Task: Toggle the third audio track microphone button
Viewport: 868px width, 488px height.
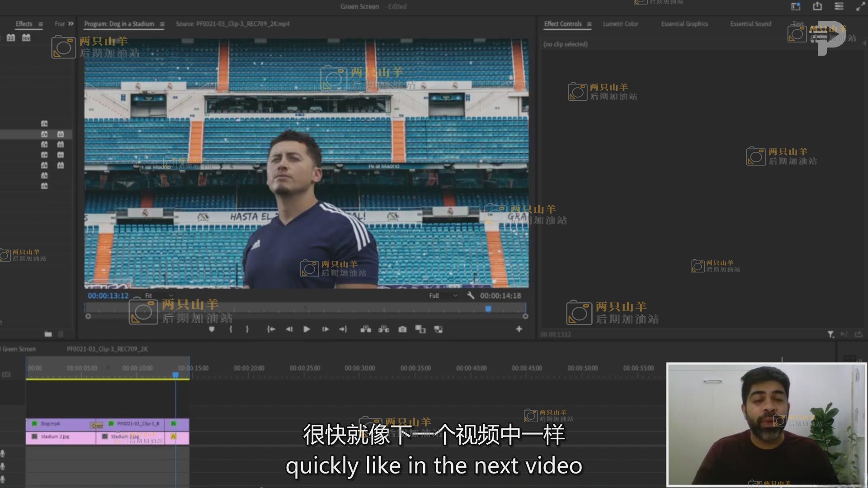Action: (3, 479)
